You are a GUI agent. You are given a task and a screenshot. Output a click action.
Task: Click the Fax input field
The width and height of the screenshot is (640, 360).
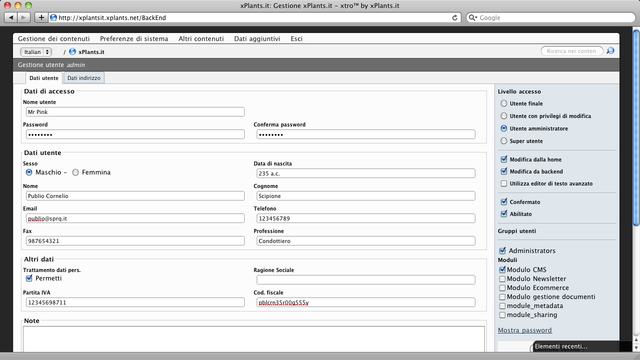coord(135,241)
